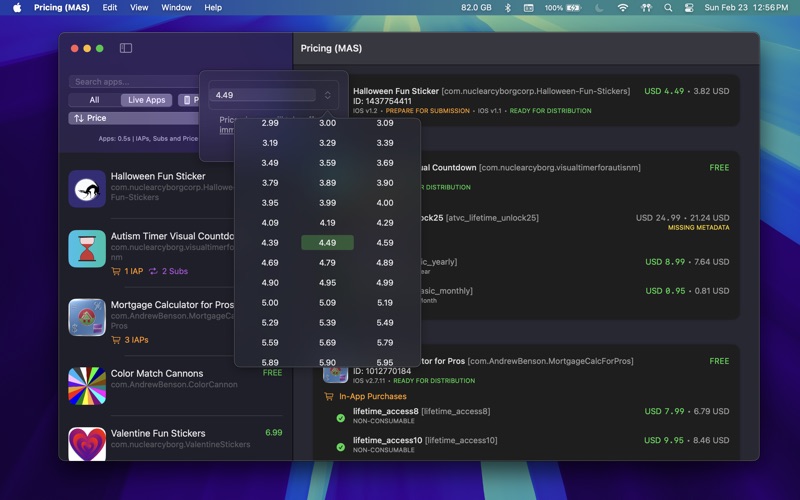This screenshot has height=500, width=800.
Task: Open the Help menu
Action: click(213, 8)
